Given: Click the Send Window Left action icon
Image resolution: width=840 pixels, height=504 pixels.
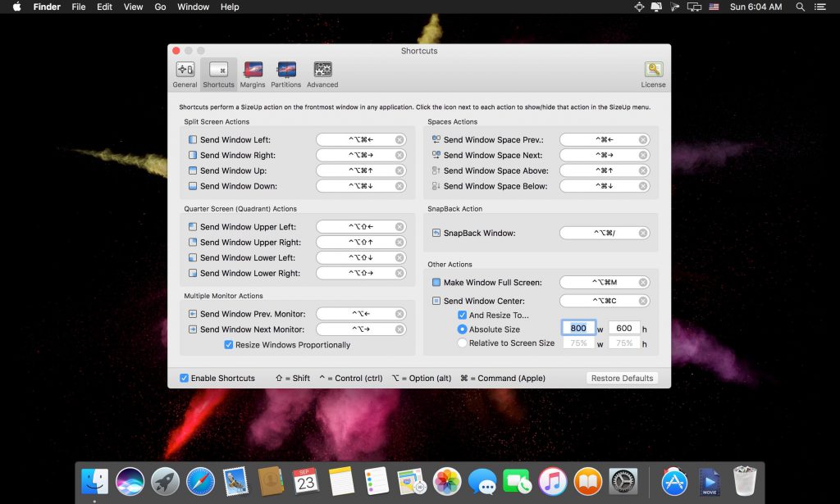Looking at the screenshot, I should (193, 140).
